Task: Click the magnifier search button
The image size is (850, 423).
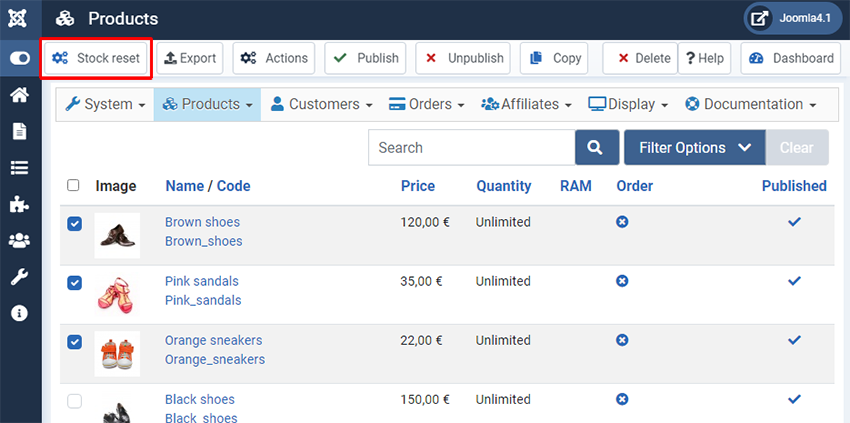Action: 597,148
